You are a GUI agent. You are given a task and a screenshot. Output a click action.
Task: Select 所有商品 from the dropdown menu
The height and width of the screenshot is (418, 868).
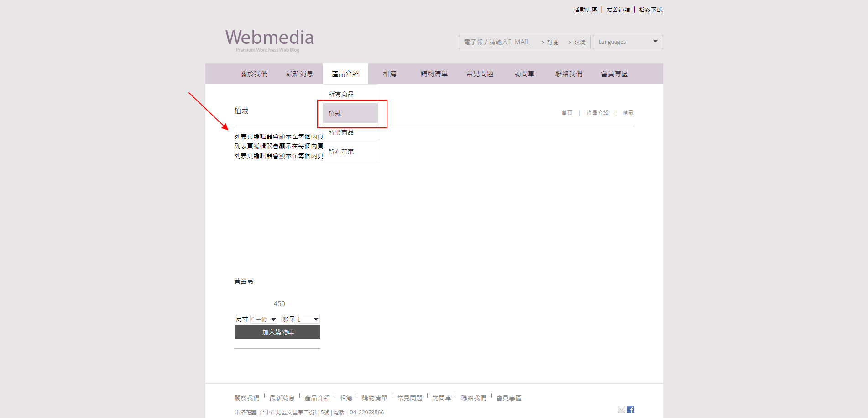point(350,94)
